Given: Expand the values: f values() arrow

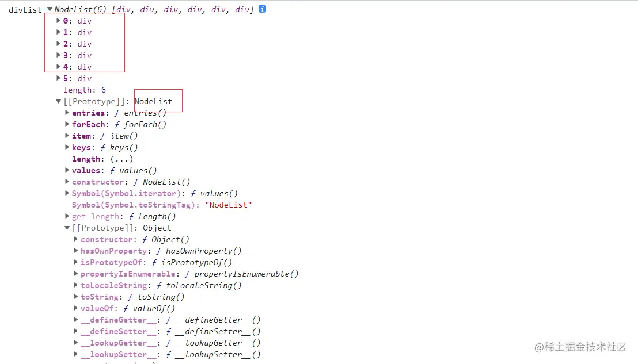Looking at the screenshot, I should [67, 170].
